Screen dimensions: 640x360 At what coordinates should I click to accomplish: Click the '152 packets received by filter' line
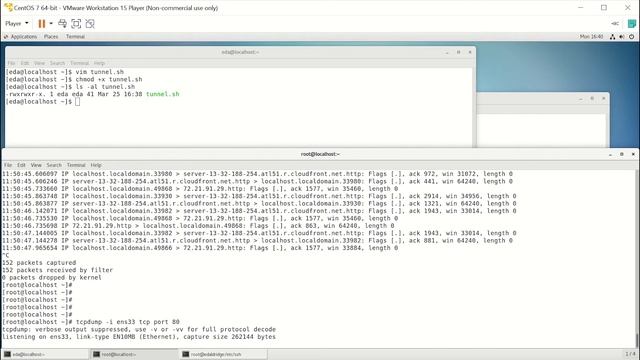point(58,270)
